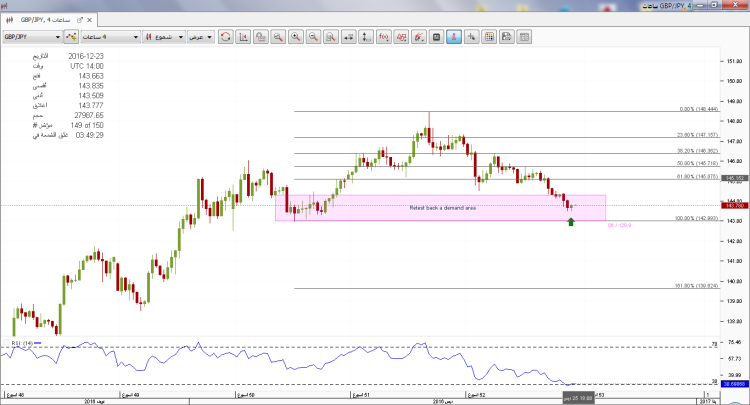The height and width of the screenshot is (405, 750).
Task: Toggle the highlighted blue toolbar button
Action: [454, 37]
